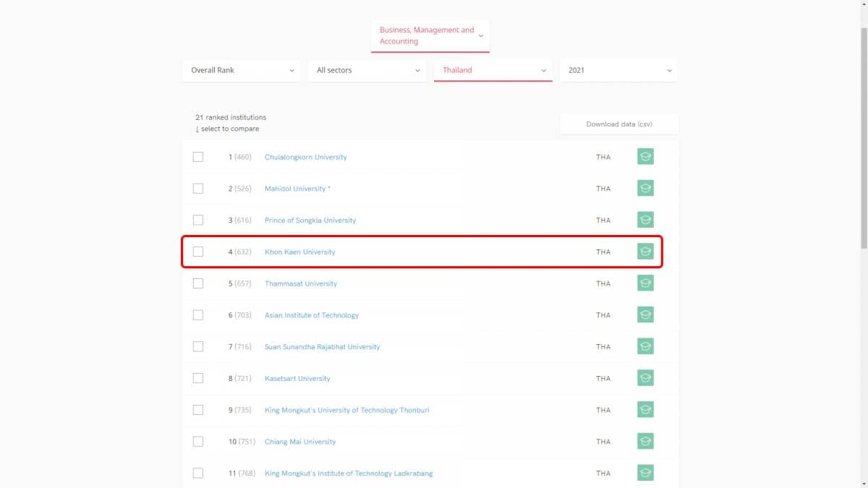Tick the checkbox for KMUT Thonburi

pyautogui.click(x=198, y=410)
